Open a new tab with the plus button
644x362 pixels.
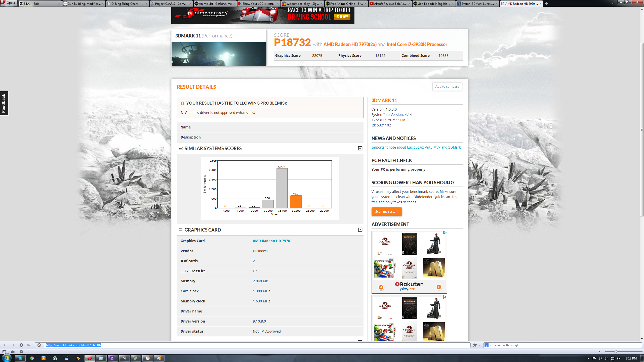(547, 4)
